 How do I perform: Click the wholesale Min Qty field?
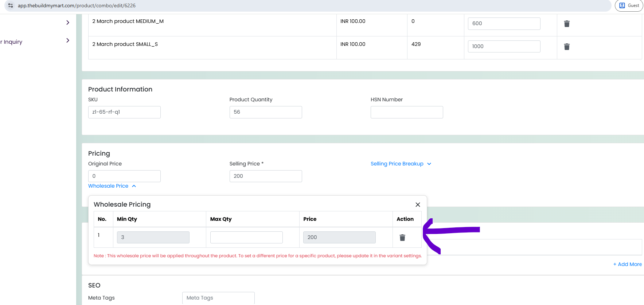(x=153, y=237)
